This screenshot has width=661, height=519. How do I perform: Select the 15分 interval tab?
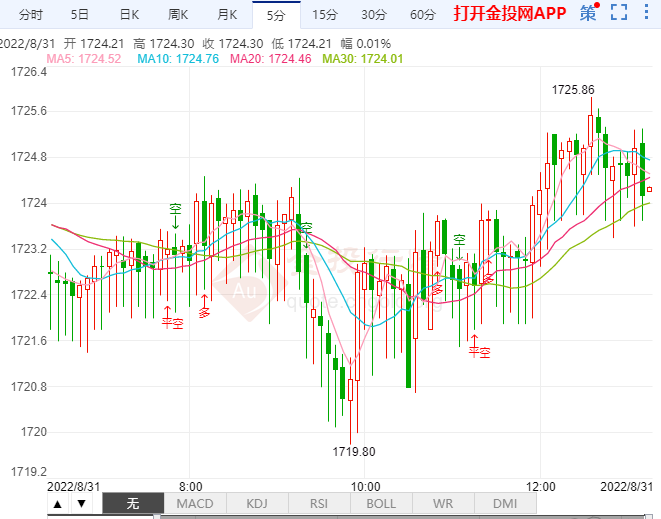[324, 14]
